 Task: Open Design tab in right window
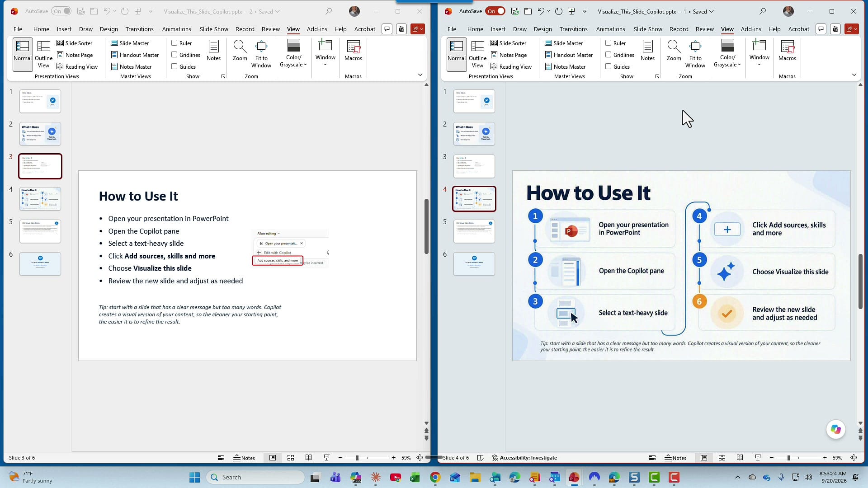542,29
